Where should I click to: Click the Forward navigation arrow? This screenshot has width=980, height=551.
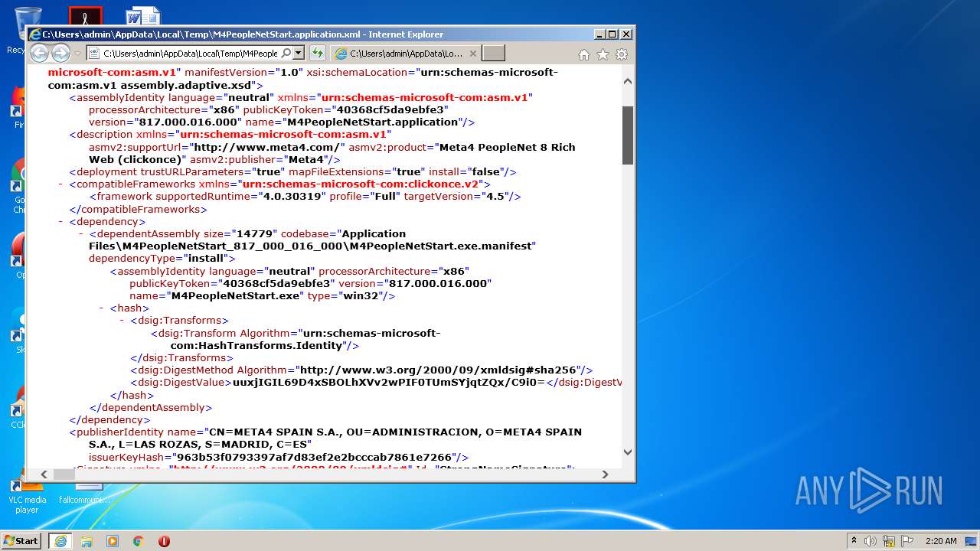60,53
